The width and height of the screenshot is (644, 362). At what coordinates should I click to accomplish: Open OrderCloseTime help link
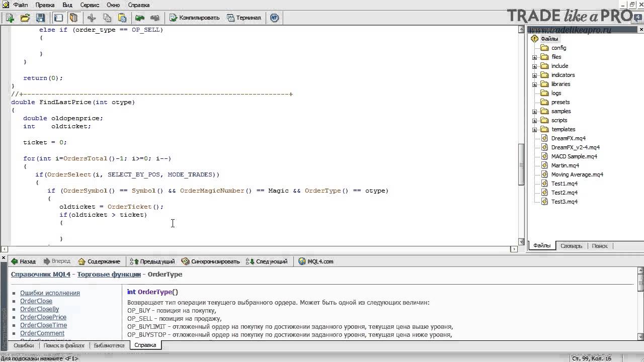click(43, 325)
